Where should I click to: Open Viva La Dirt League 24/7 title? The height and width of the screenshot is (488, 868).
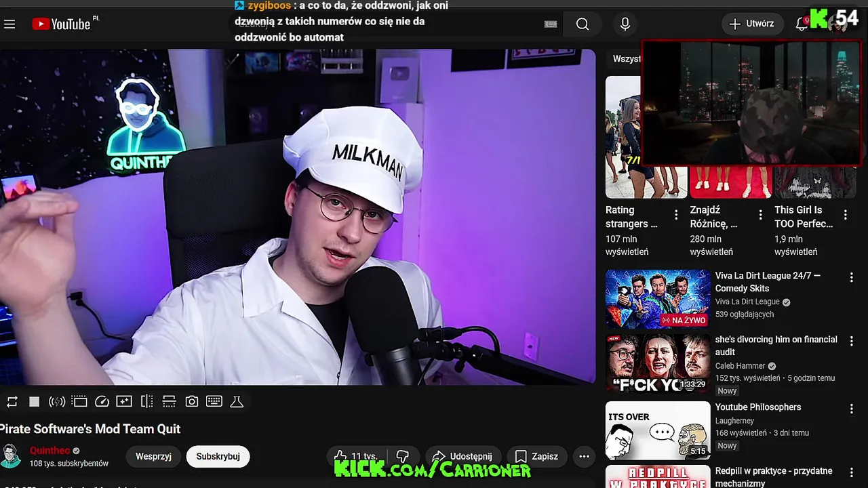pyautogui.click(x=768, y=282)
